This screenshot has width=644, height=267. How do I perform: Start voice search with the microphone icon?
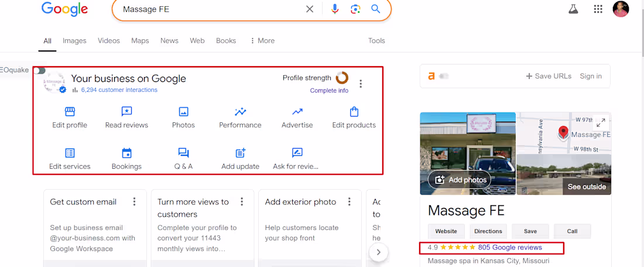click(x=335, y=9)
